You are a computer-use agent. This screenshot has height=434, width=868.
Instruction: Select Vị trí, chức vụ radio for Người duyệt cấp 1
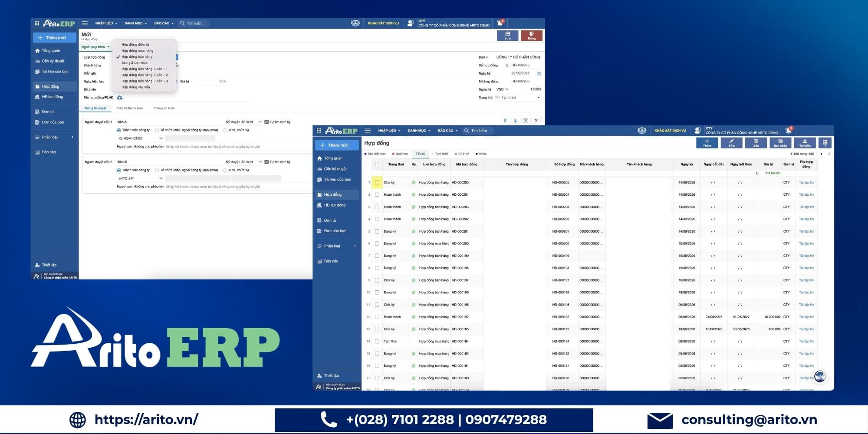[225, 130]
